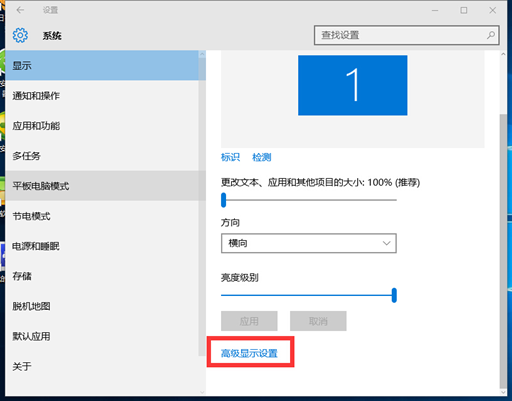The height and width of the screenshot is (401, 512).
Task: Click the 检测 link
Action: [262, 157]
